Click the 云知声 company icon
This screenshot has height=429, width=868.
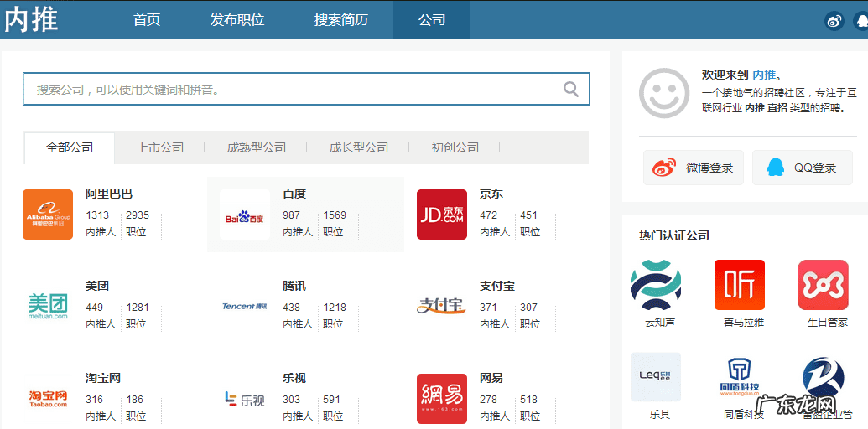(656, 285)
